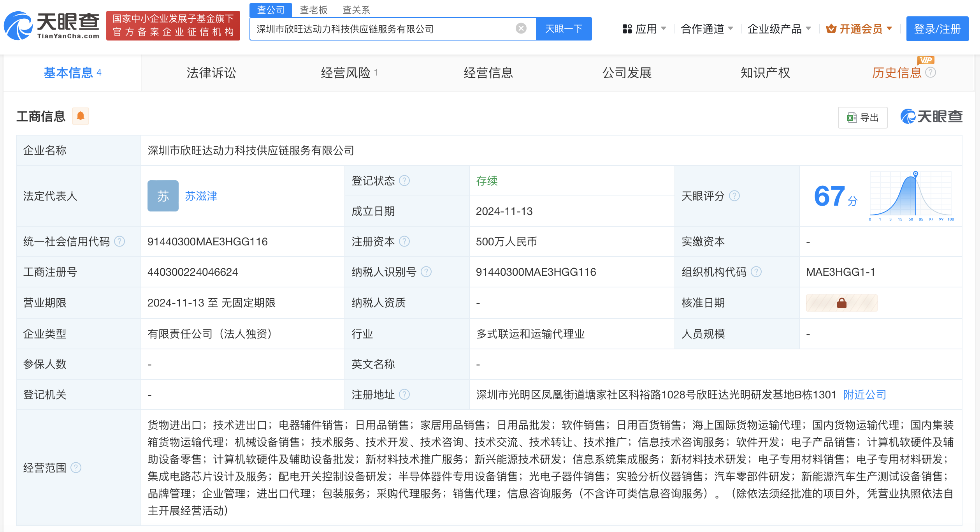The width and height of the screenshot is (980, 532).
Task: Click organization code MAE3HGG1-1
Action: 841,272
